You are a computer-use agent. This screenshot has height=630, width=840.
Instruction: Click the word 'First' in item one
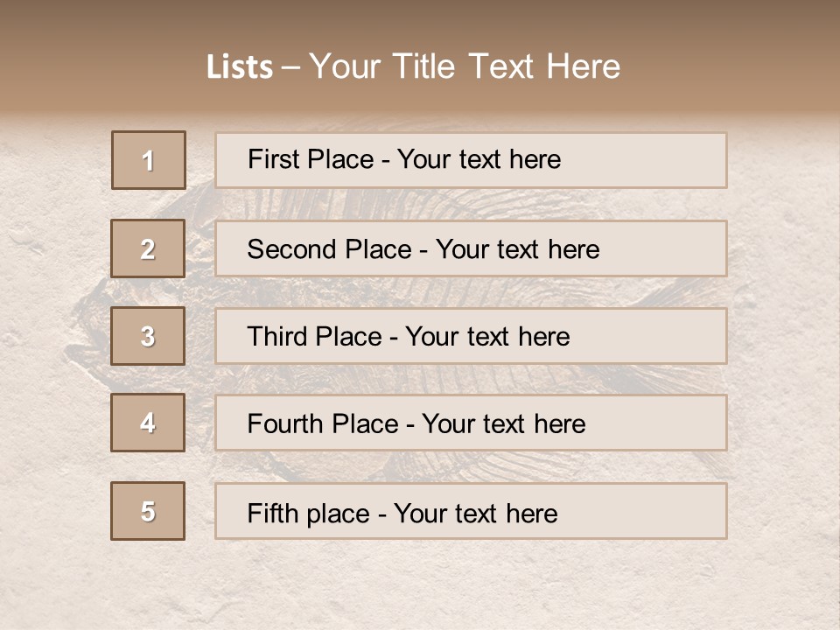(x=271, y=159)
